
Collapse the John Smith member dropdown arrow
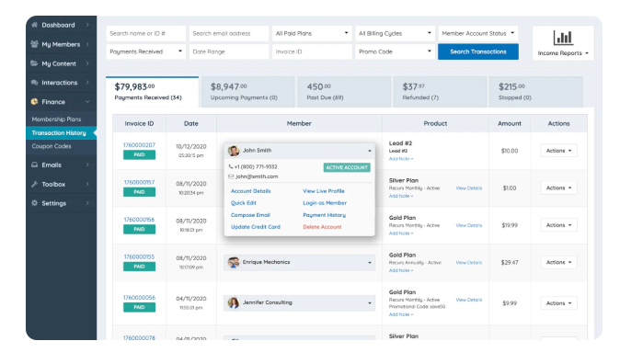[370, 151]
